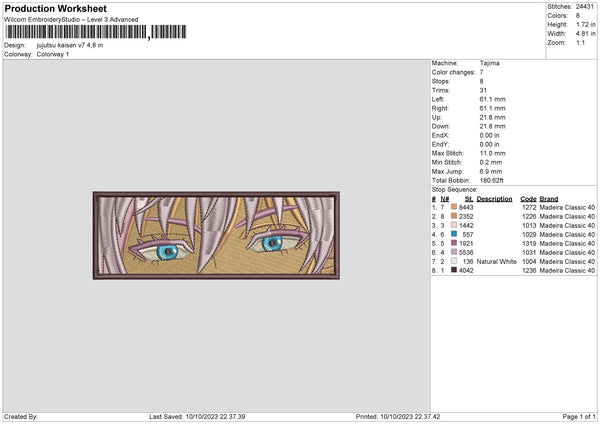Click the Total Bobbin value 180.62ft
The width and height of the screenshot is (600, 424).
tap(491, 180)
